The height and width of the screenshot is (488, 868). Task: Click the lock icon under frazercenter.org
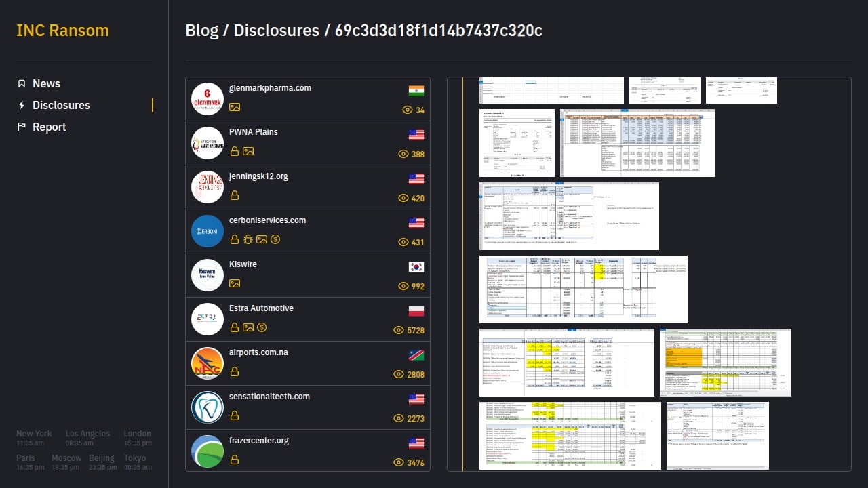point(235,460)
